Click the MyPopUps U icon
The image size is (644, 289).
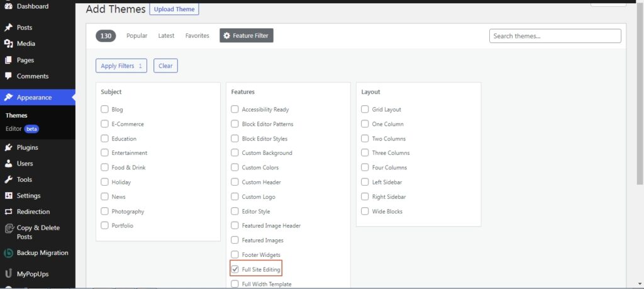8,274
